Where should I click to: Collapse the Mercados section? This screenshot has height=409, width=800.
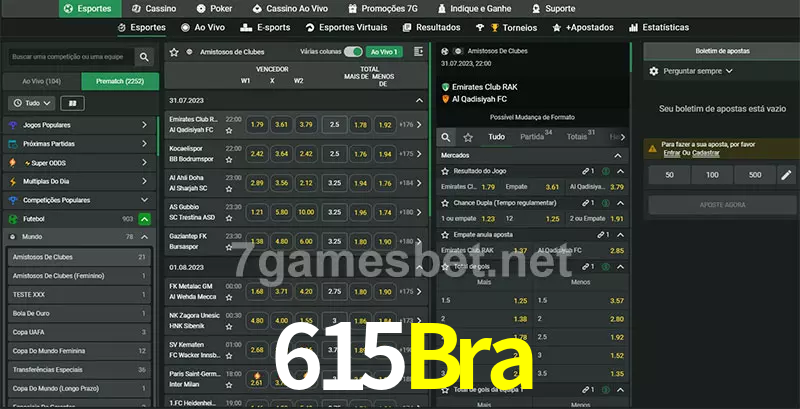point(618,156)
